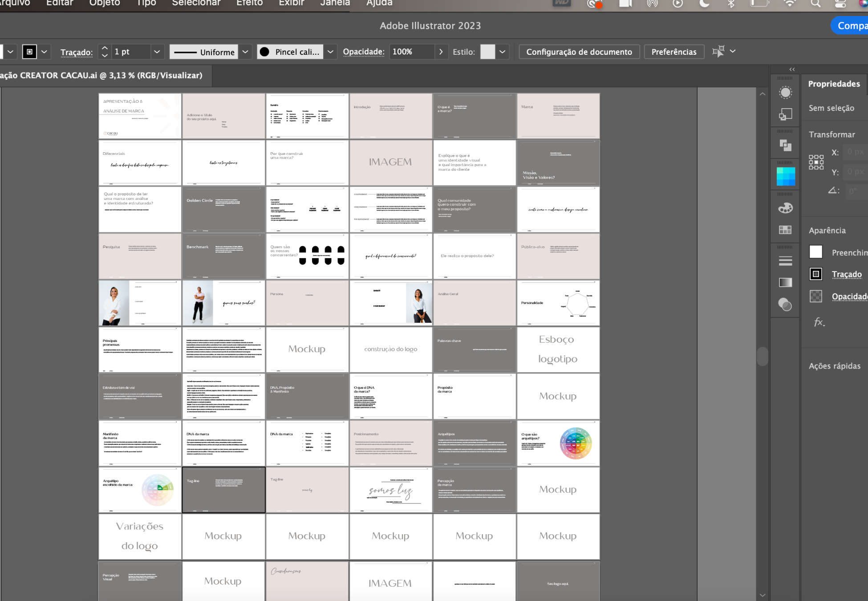The width and height of the screenshot is (868, 601).
Task: Click the stroke weight stepper arrows
Action: [105, 52]
